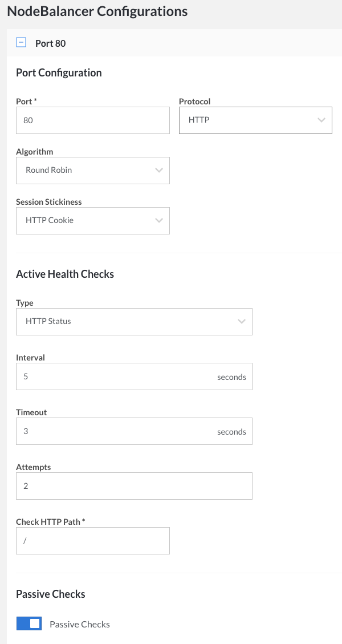Open the Protocol dropdown
This screenshot has width=342, height=644.
click(255, 120)
